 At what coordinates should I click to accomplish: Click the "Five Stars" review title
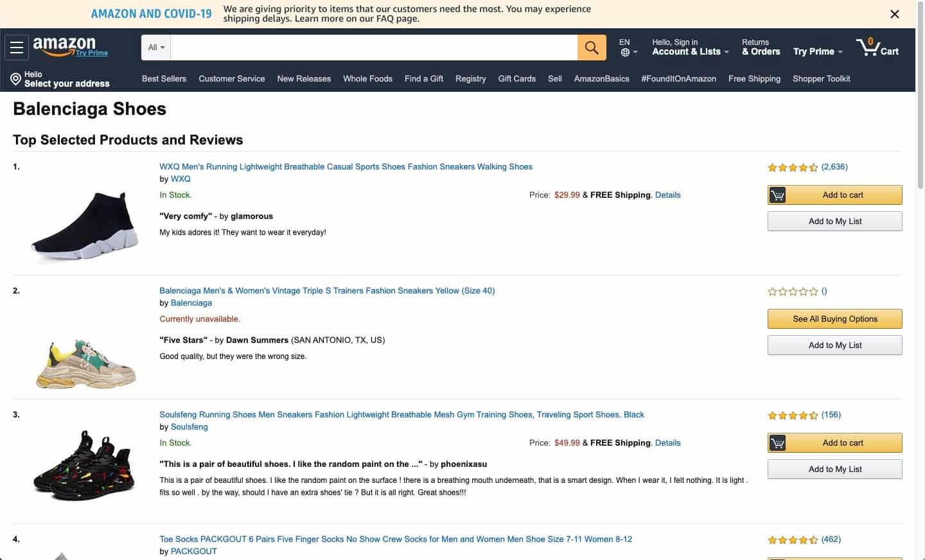184,340
